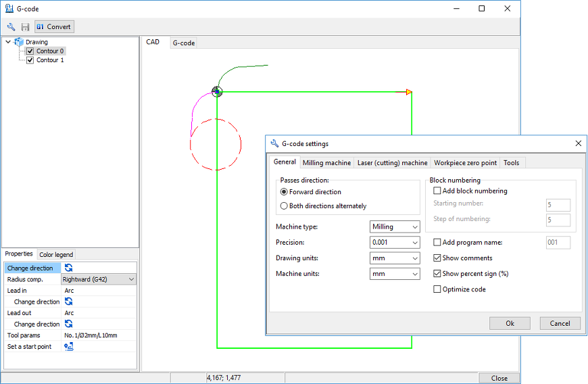Select Both directions alternately radio button
This screenshot has width=588, height=384.
pyautogui.click(x=284, y=206)
